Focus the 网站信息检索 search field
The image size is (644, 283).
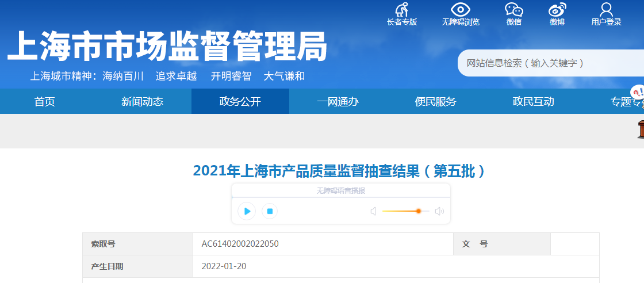click(551, 63)
